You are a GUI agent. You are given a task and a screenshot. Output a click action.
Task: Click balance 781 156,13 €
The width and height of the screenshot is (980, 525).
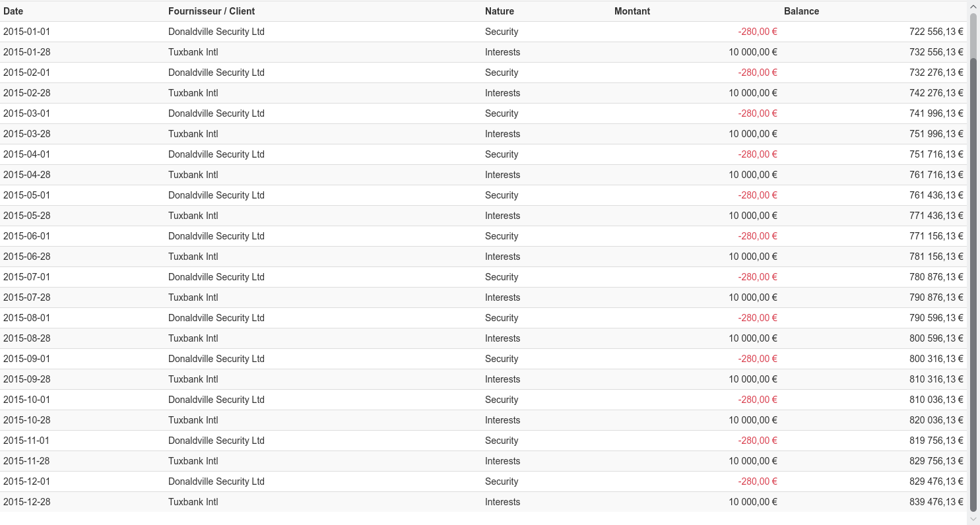coord(936,257)
